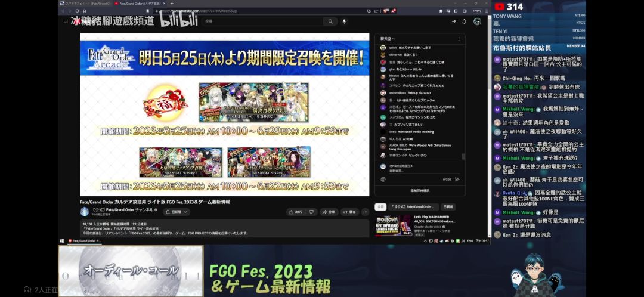Open the browser main menu icon
This screenshot has height=297, width=644.
(487, 11)
